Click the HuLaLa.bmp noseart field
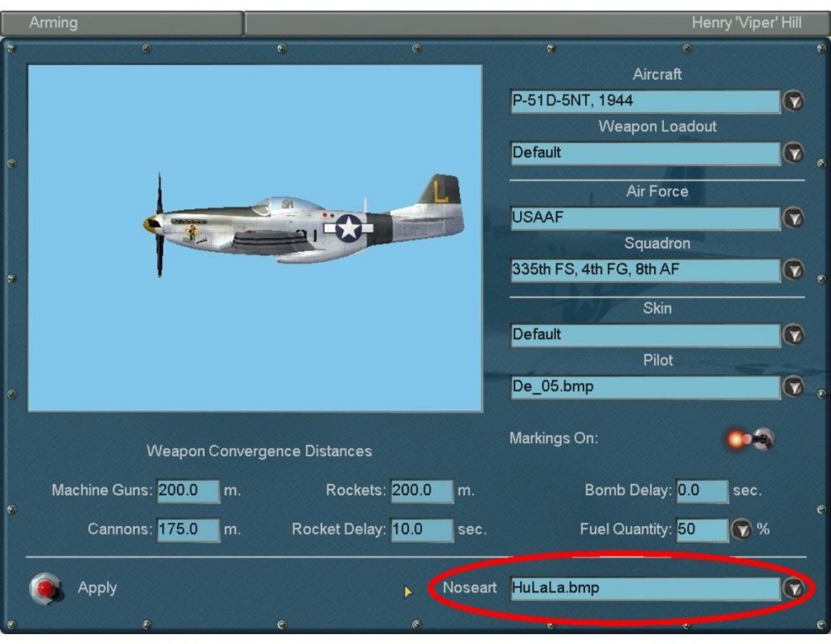The width and height of the screenshot is (831, 644). coord(644,588)
